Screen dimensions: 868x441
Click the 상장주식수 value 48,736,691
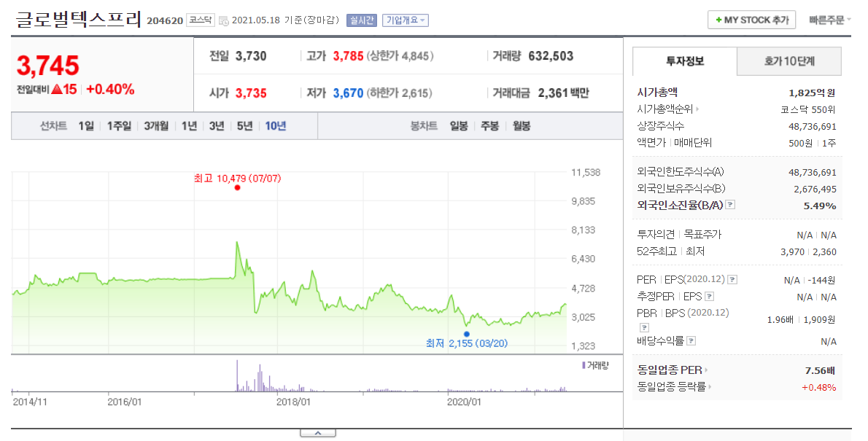pos(812,127)
